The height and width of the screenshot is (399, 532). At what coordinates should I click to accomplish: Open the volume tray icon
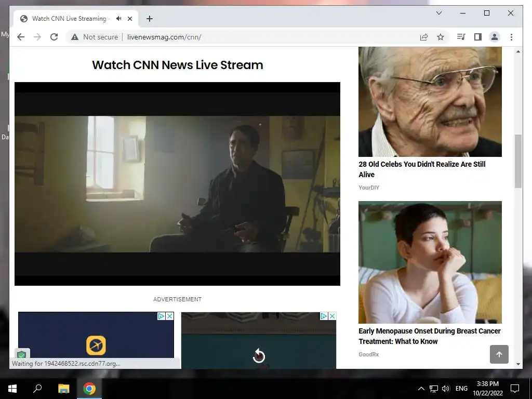[446, 389]
